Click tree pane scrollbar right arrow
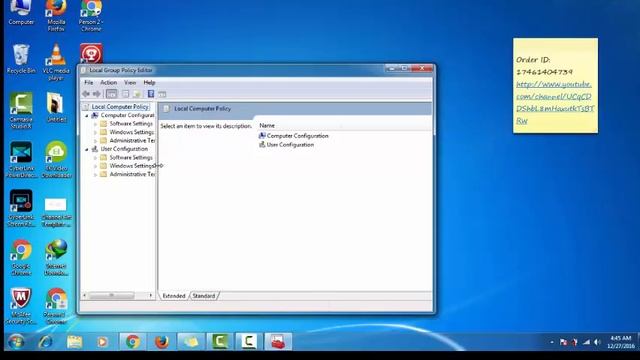The width and height of the screenshot is (640, 360). pyautogui.click(x=150, y=295)
